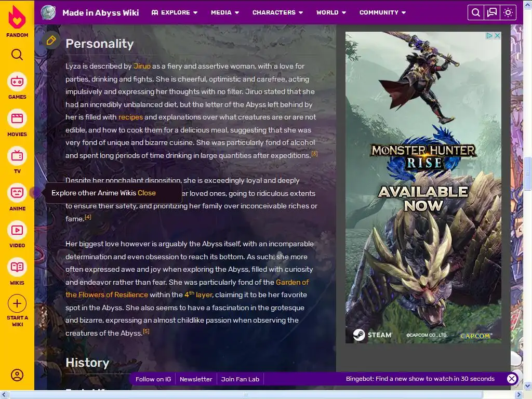
Task: Open the Games section icon
Action: click(x=17, y=82)
